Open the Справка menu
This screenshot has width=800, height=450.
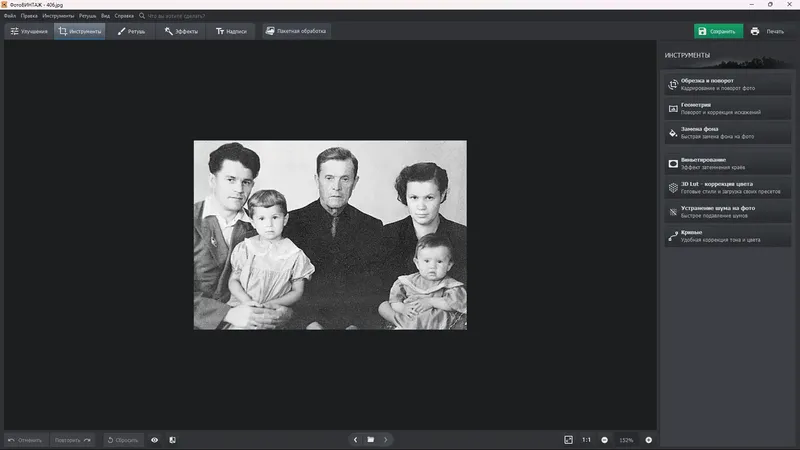click(x=124, y=16)
